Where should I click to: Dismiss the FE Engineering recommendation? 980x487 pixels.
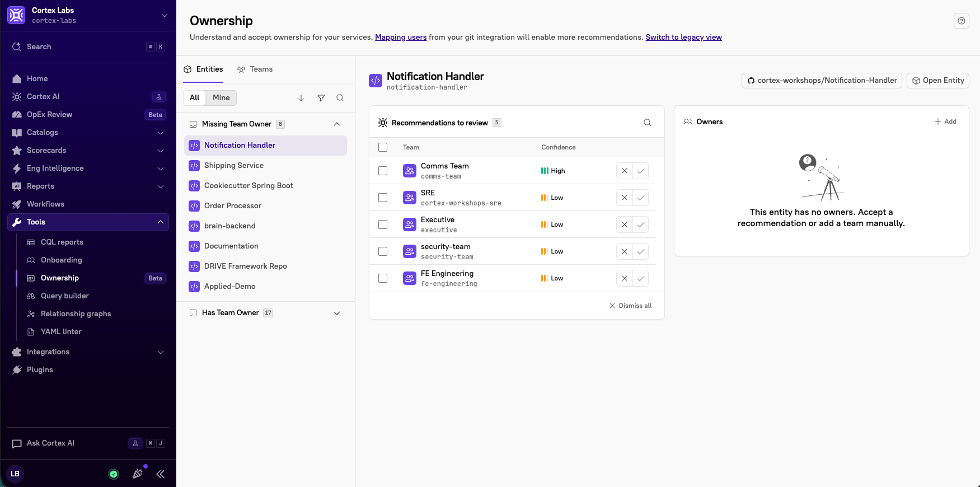click(x=625, y=278)
